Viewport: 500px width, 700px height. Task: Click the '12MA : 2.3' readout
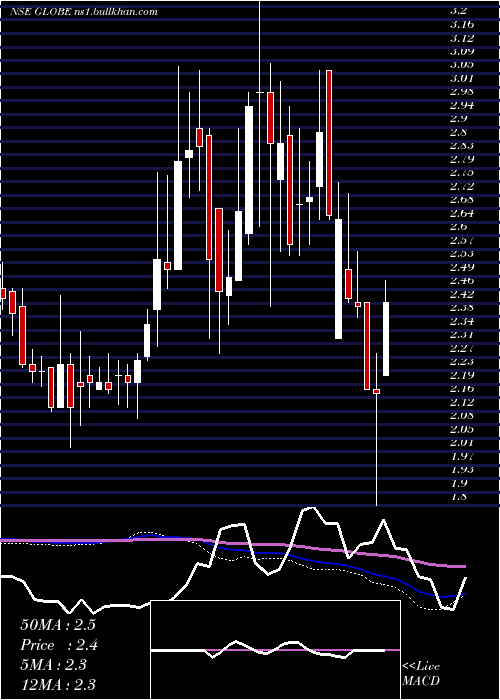(x=58, y=685)
